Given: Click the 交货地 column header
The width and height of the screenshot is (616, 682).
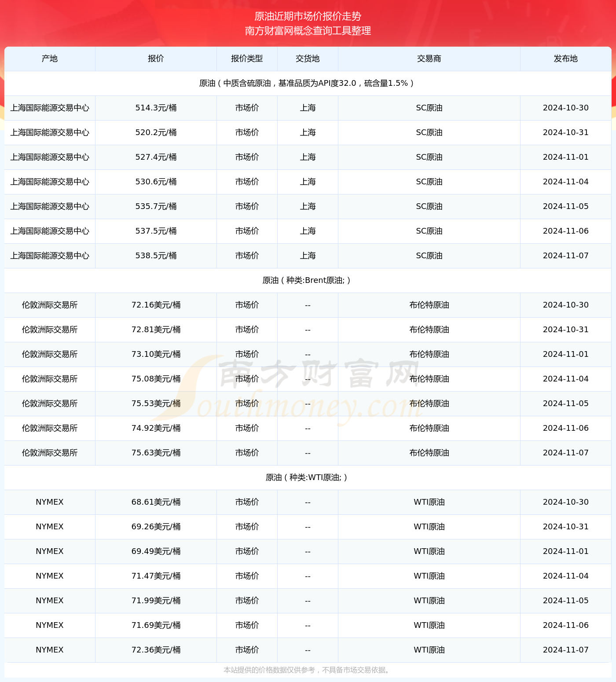Looking at the screenshot, I should pos(308,59).
